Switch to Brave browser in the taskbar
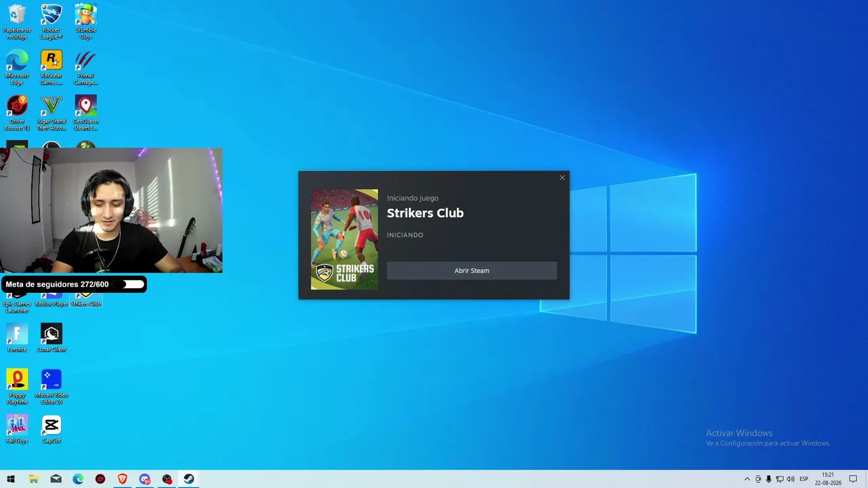The width and height of the screenshot is (868, 488). tap(123, 479)
